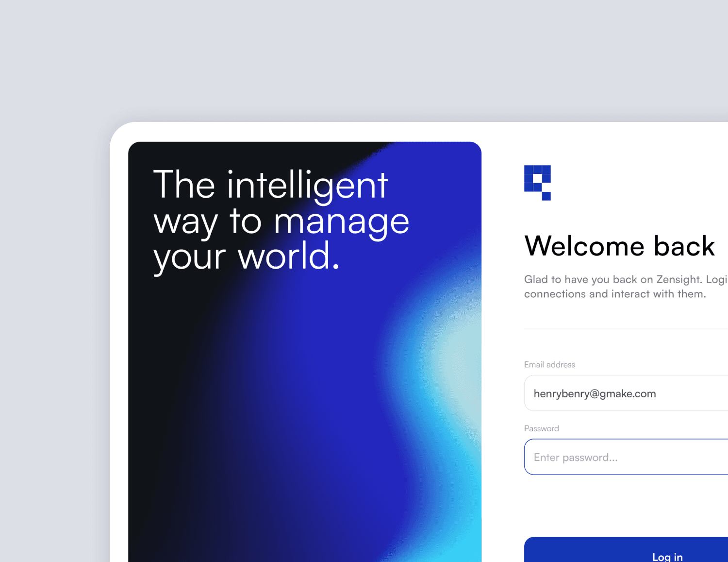Click the blue gradient promo panel image
This screenshot has width=728, height=562.
coord(305,352)
